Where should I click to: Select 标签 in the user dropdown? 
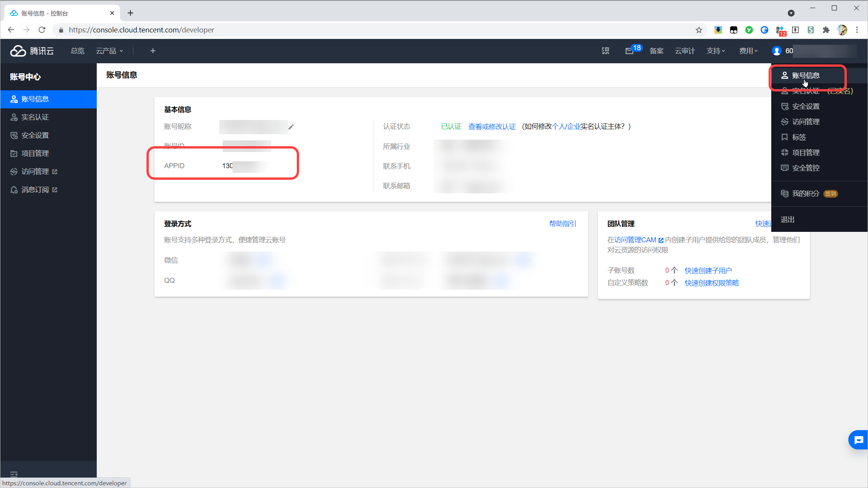pyautogui.click(x=799, y=137)
